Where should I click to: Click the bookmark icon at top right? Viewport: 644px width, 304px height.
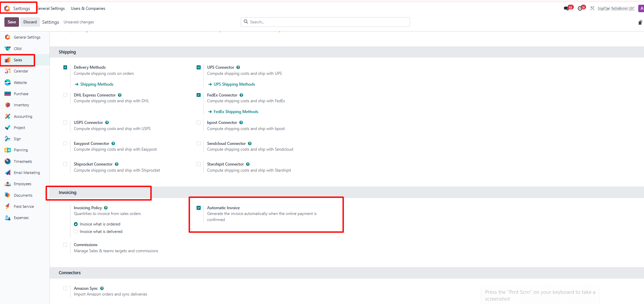tap(640, 22)
